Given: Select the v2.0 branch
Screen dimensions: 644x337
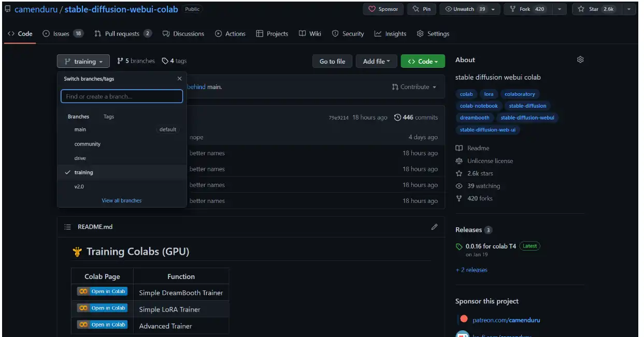Looking at the screenshot, I should 122,186.
